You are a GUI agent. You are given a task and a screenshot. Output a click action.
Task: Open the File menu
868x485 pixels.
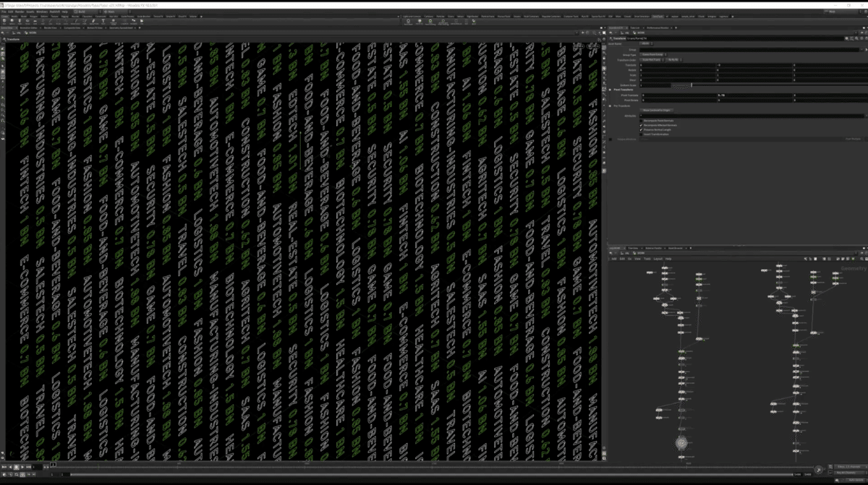click(x=4, y=12)
